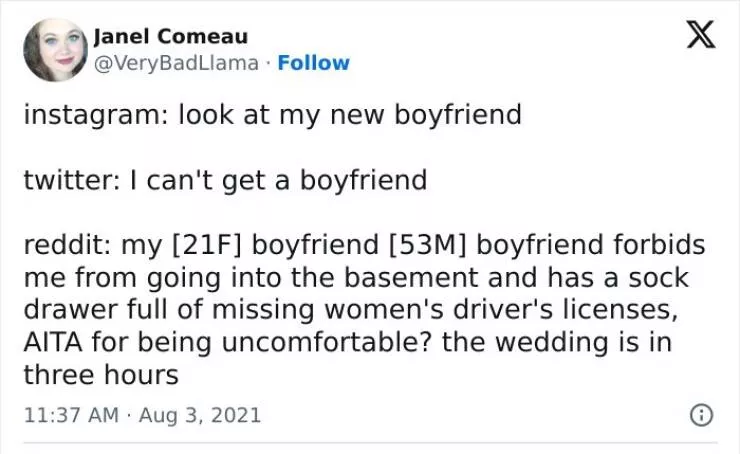The width and height of the screenshot is (740, 454).
Task: Click Janel Comeau's profile avatar
Action: pyautogui.click(x=56, y=50)
